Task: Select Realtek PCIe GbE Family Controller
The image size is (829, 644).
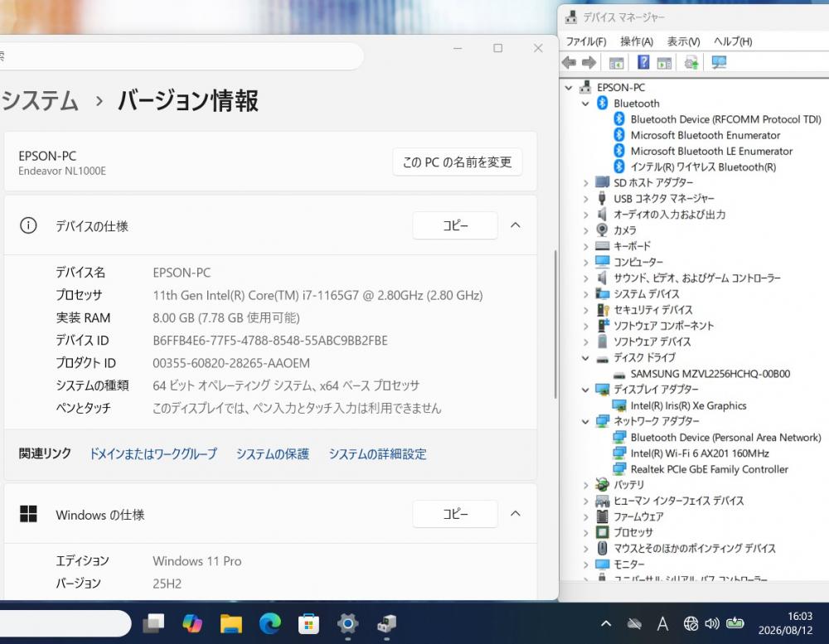Action: (x=709, y=469)
